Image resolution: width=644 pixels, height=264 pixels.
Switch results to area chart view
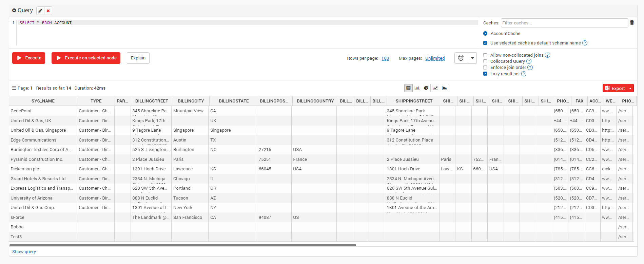444,88
